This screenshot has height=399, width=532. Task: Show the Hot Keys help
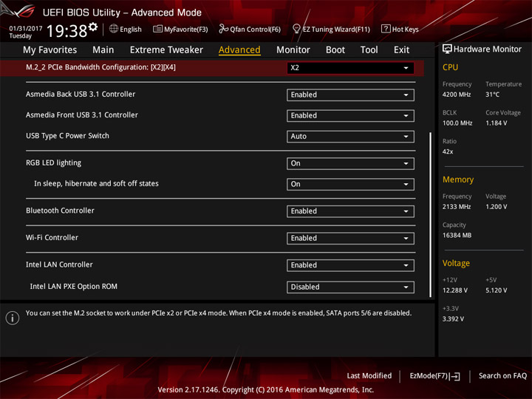tap(400, 29)
